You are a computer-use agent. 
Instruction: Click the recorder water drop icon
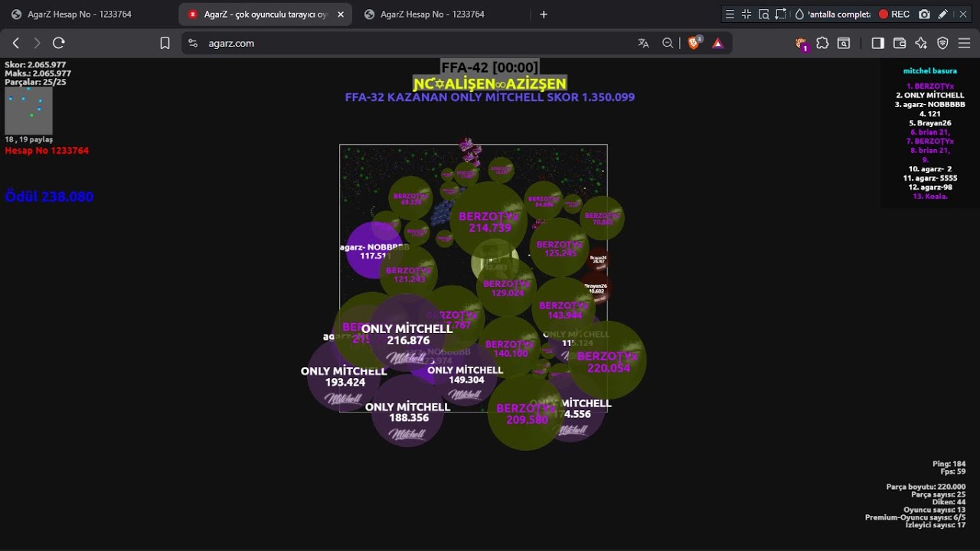[799, 14]
